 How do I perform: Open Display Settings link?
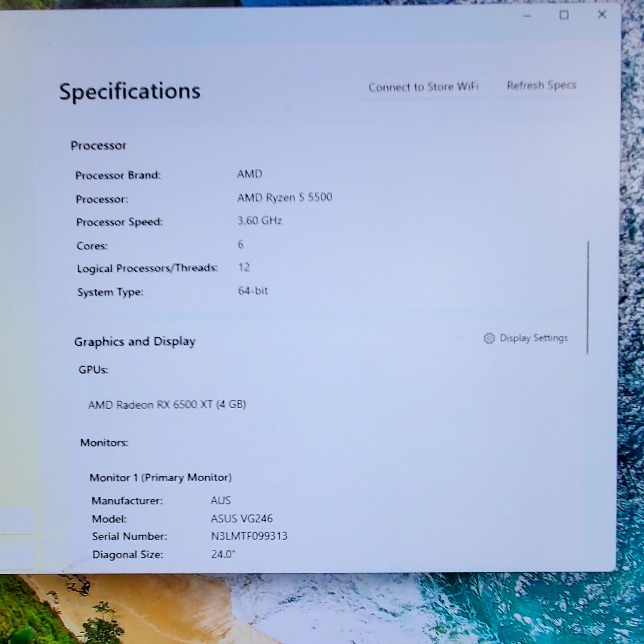[x=526, y=338]
